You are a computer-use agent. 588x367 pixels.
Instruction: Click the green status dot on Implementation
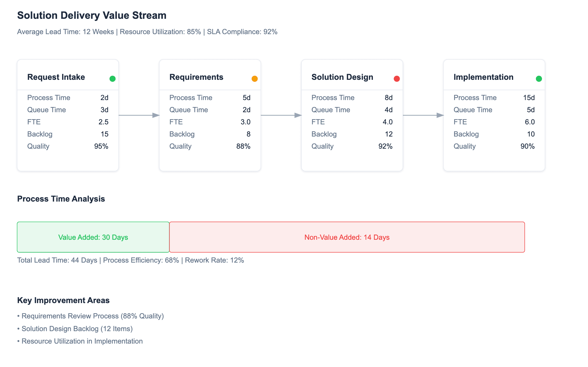539,79
